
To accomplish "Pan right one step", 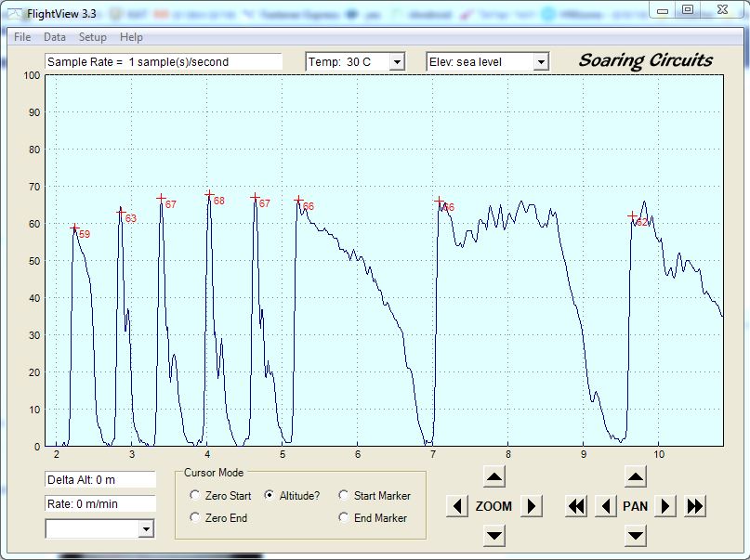I will pos(664,506).
